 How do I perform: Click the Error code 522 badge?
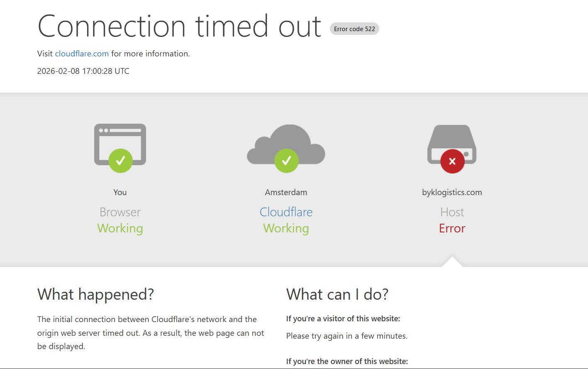click(x=354, y=29)
